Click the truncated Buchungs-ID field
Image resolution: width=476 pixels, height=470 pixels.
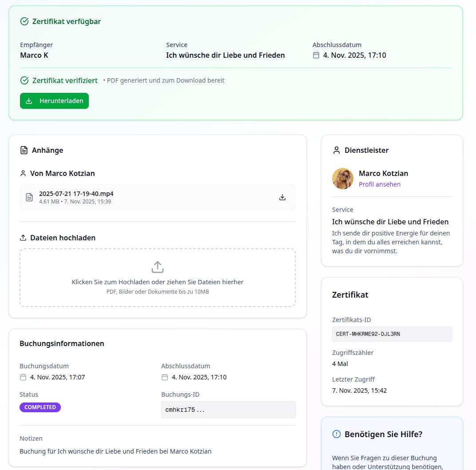pyautogui.click(x=228, y=410)
